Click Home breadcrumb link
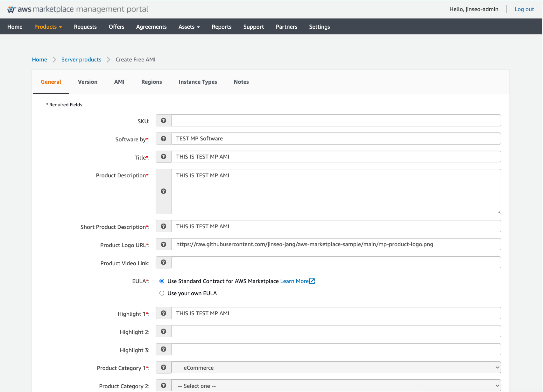The height and width of the screenshot is (392, 543). [39, 60]
